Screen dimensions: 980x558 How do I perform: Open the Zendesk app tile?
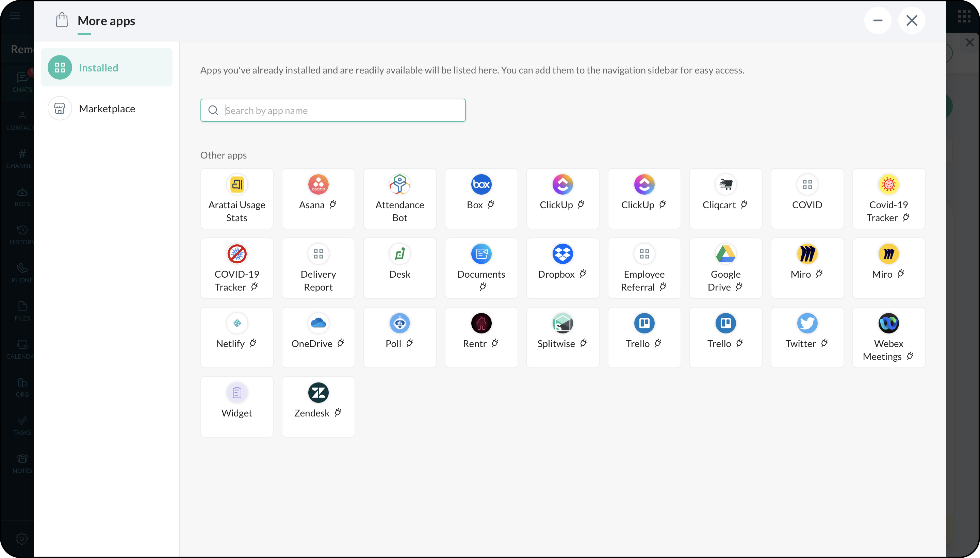click(x=318, y=406)
